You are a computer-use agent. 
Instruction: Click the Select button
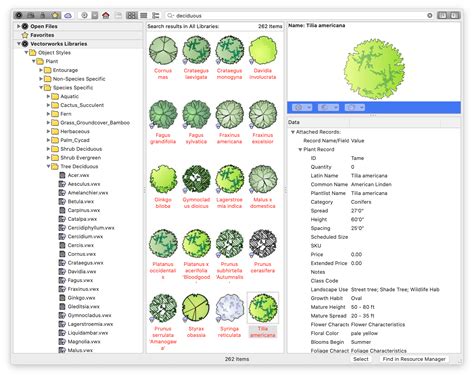361,359
